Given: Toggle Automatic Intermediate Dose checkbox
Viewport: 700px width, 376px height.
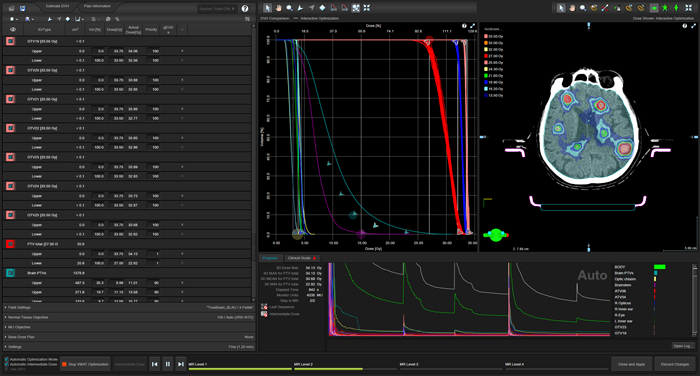Looking at the screenshot, I should 7,364.
